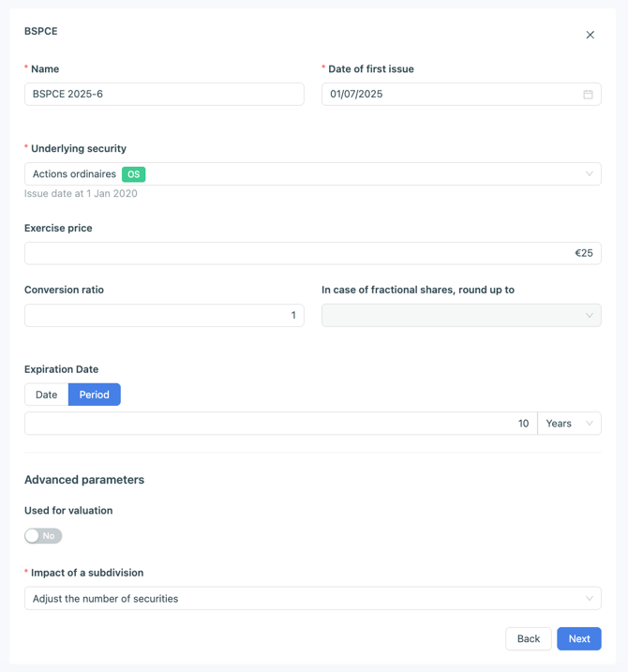The image size is (628, 672).
Task: Toggle the Used for valuation switch
Action: point(43,536)
